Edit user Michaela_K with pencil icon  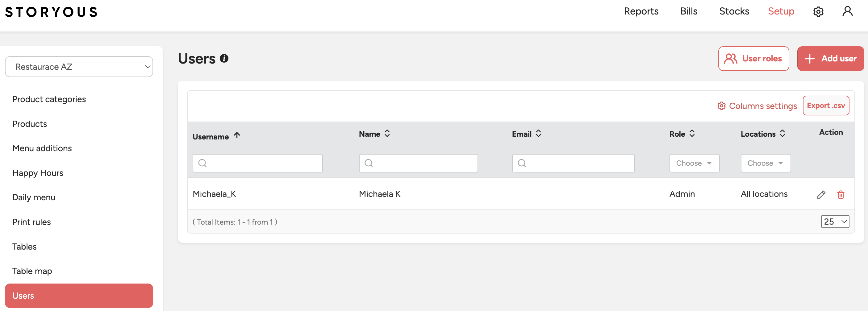coord(821,194)
